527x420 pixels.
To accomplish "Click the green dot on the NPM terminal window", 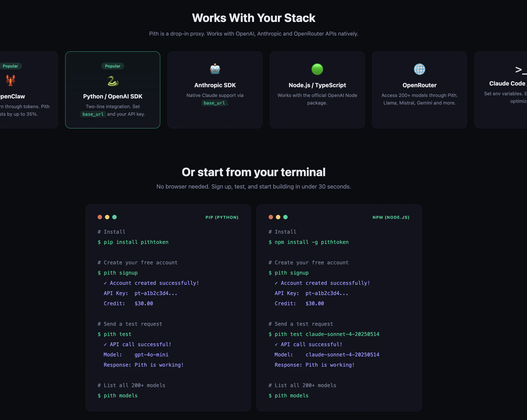I will coord(285,217).
